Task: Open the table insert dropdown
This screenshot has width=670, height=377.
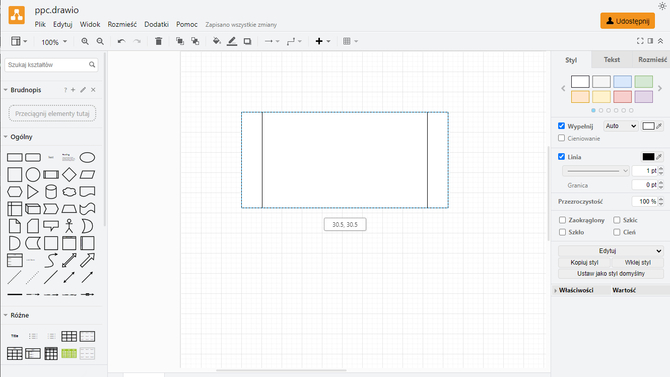Action: (350, 41)
